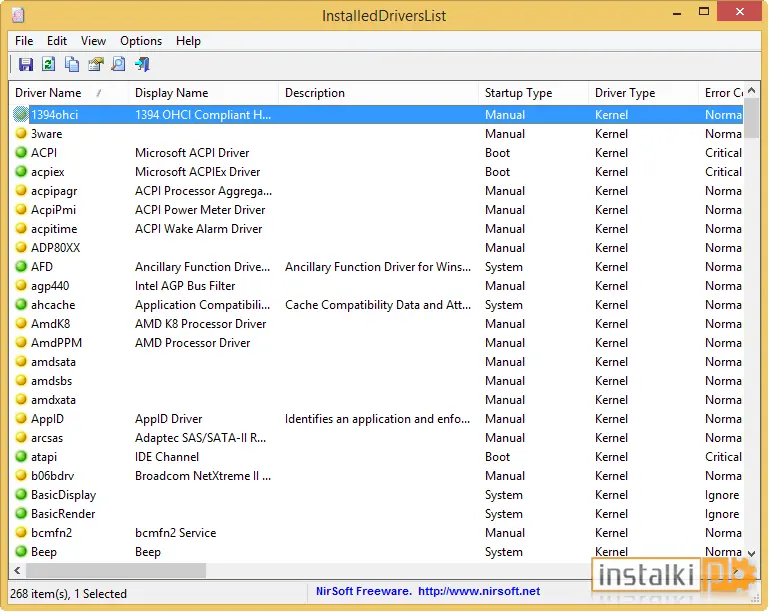Select the 1394ohci driver row
The height and width of the screenshot is (612, 769).
tap(376, 114)
